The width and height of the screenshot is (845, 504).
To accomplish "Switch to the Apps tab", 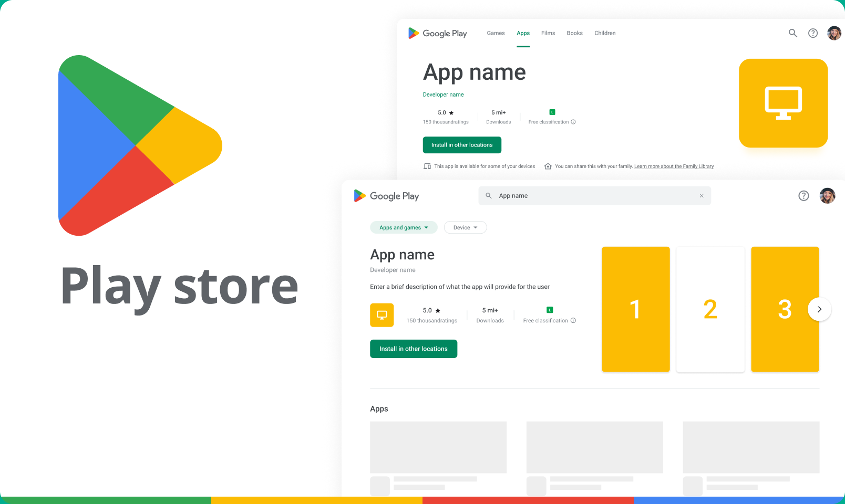I will (523, 33).
